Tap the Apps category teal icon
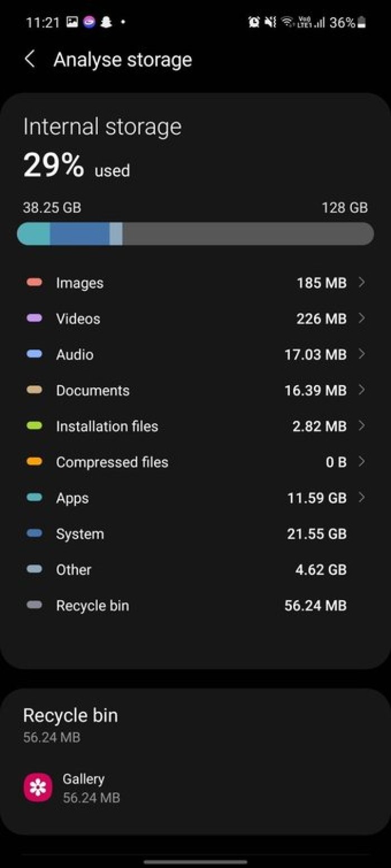391x868 pixels. [x=34, y=498]
